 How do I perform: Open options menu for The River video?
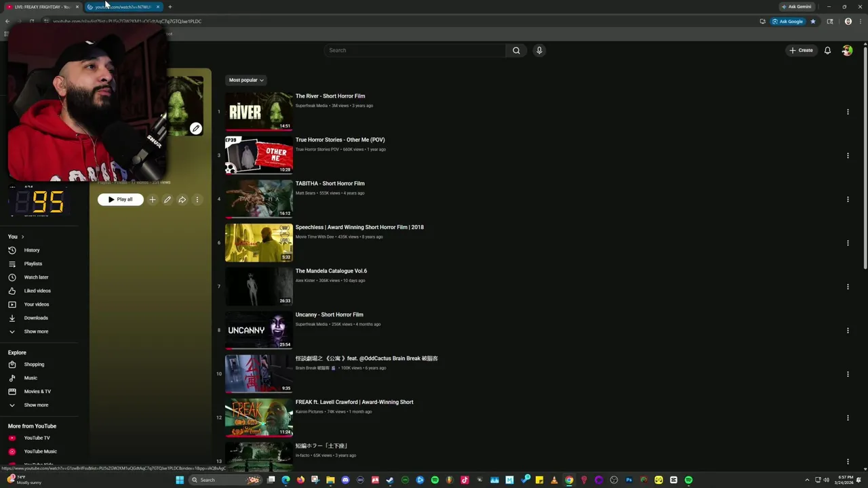click(x=848, y=112)
